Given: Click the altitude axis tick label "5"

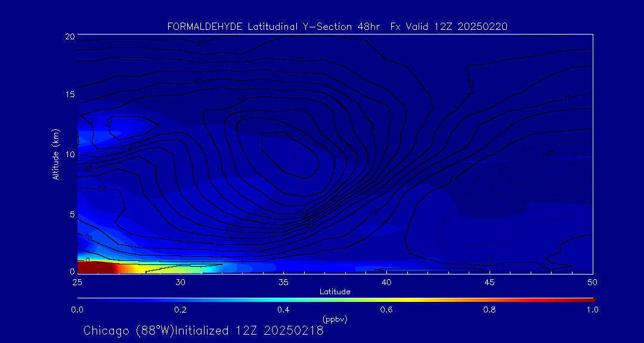Looking at the screenshot, I should pos(72,214).
